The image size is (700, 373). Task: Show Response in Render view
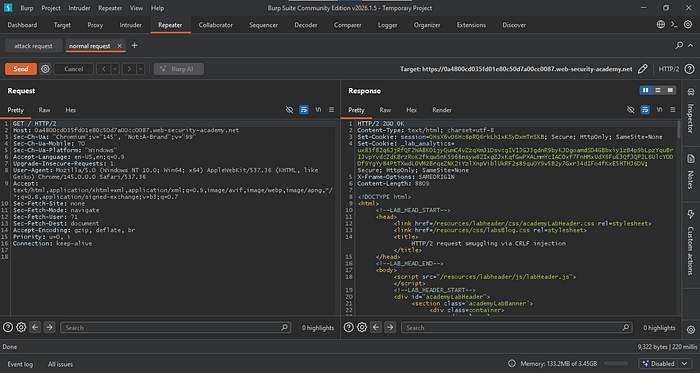pos(442,110)
